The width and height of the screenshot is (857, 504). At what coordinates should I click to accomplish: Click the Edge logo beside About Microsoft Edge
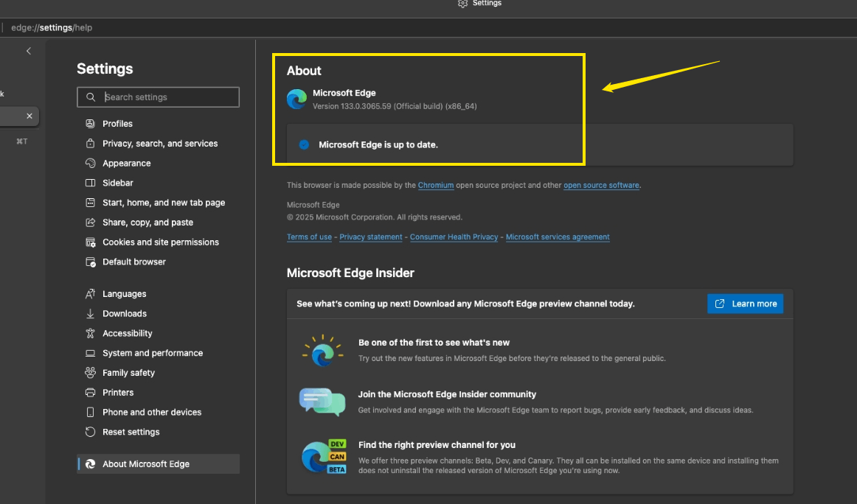point(90,463)
